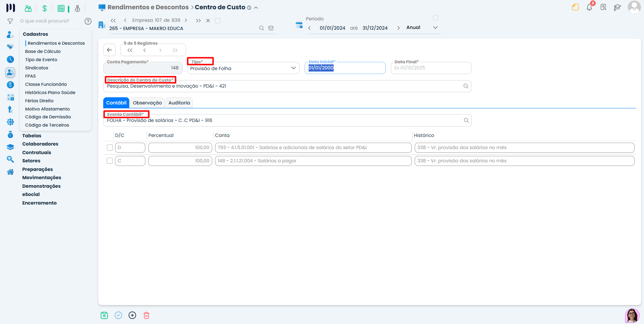Check the checkbox for the D row

[x=110, y=148]
